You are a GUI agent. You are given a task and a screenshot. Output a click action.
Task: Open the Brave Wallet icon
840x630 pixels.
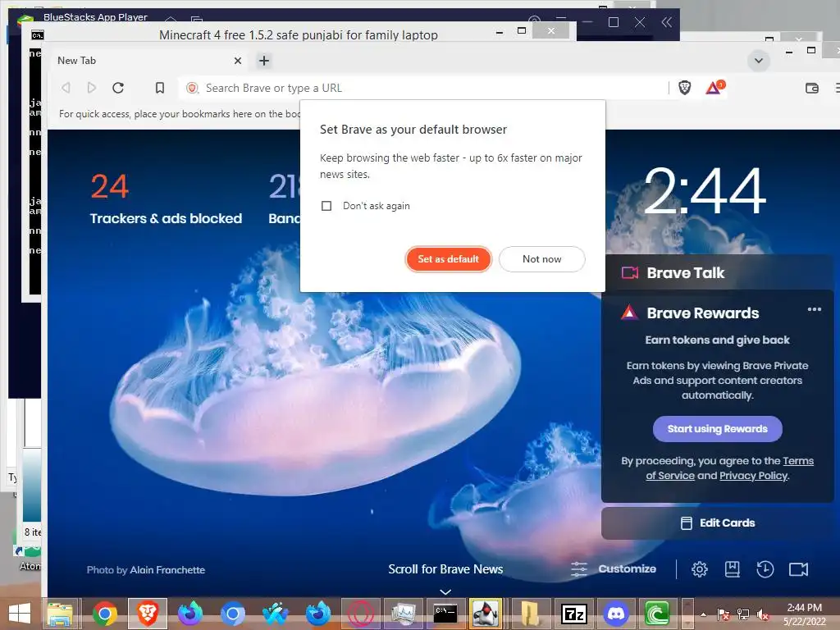click(811, 88)
